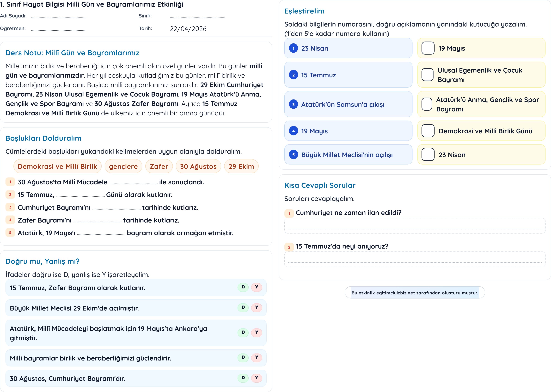Click the Adı Soyadı dotted name line
The image size is (551, 392).
click(x=59, y=17)
